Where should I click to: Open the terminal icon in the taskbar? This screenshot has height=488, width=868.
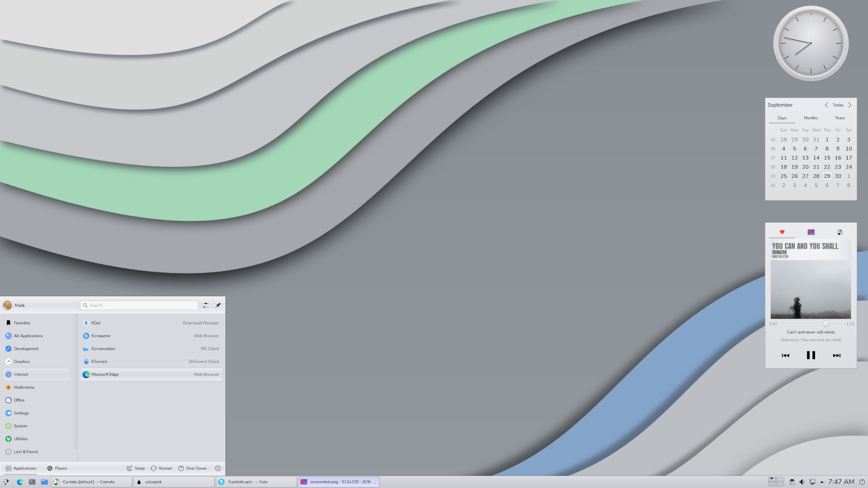31,482
